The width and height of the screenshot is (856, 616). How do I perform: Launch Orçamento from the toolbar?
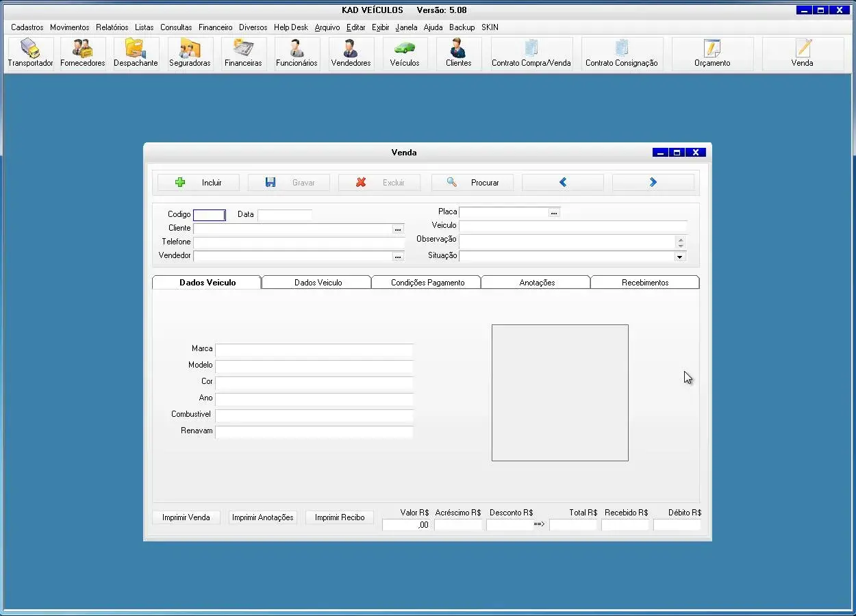[x=712, y=53]
